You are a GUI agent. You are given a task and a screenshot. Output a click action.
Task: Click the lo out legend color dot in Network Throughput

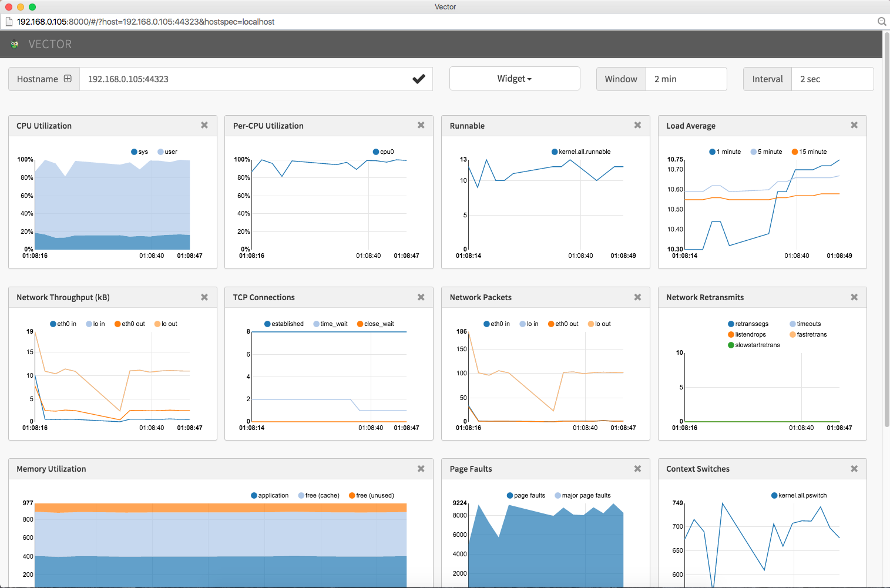pyautogui.click(x=157, y=324)
